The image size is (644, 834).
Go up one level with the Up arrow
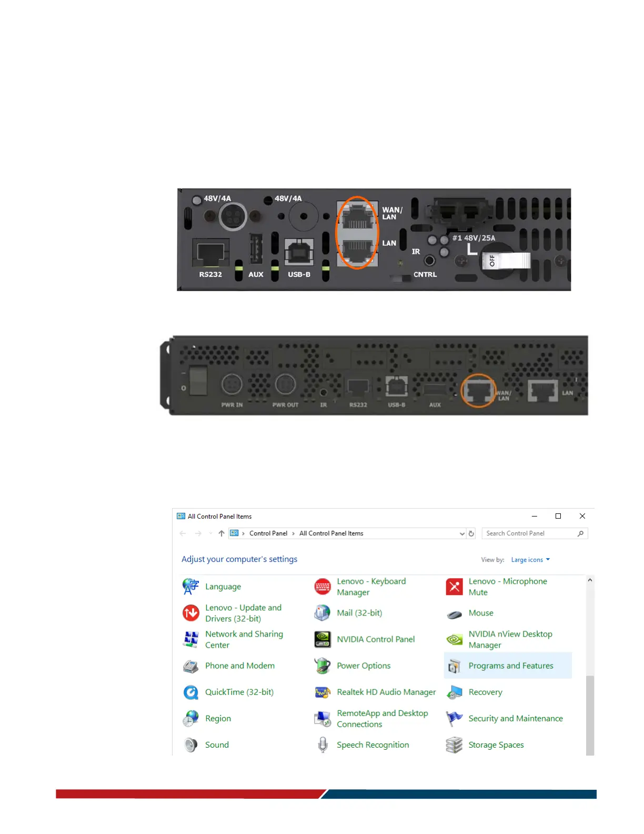222,533
